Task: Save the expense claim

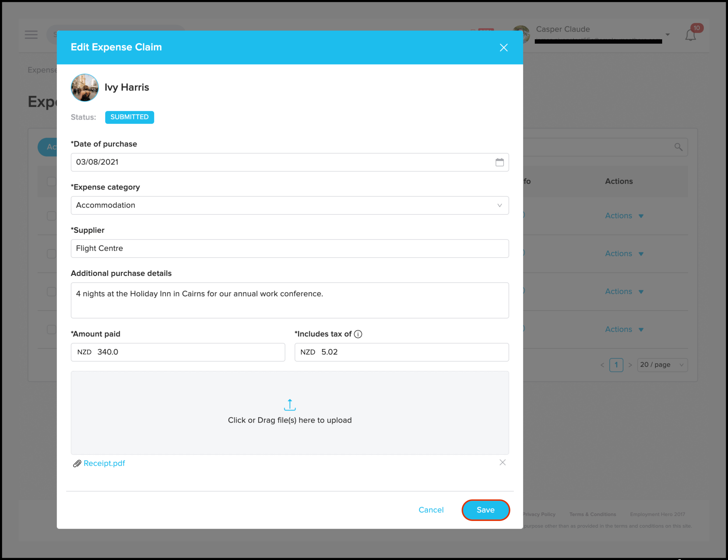Action: [485, 510]
